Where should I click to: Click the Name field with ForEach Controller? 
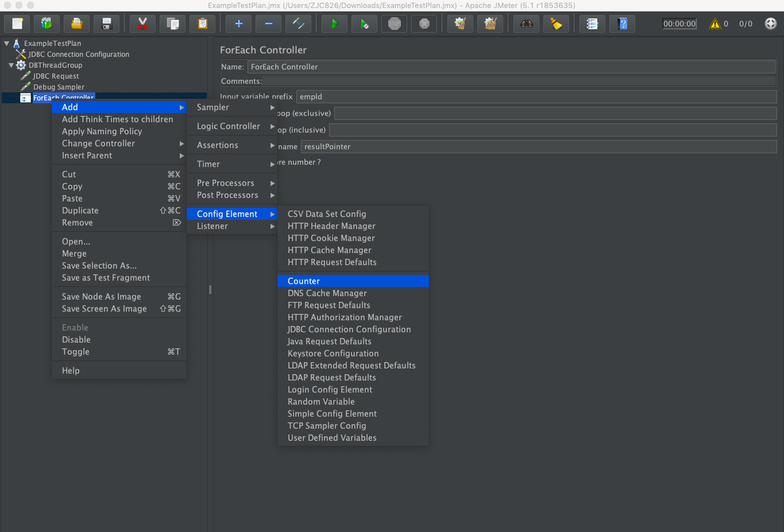(512, 67)
